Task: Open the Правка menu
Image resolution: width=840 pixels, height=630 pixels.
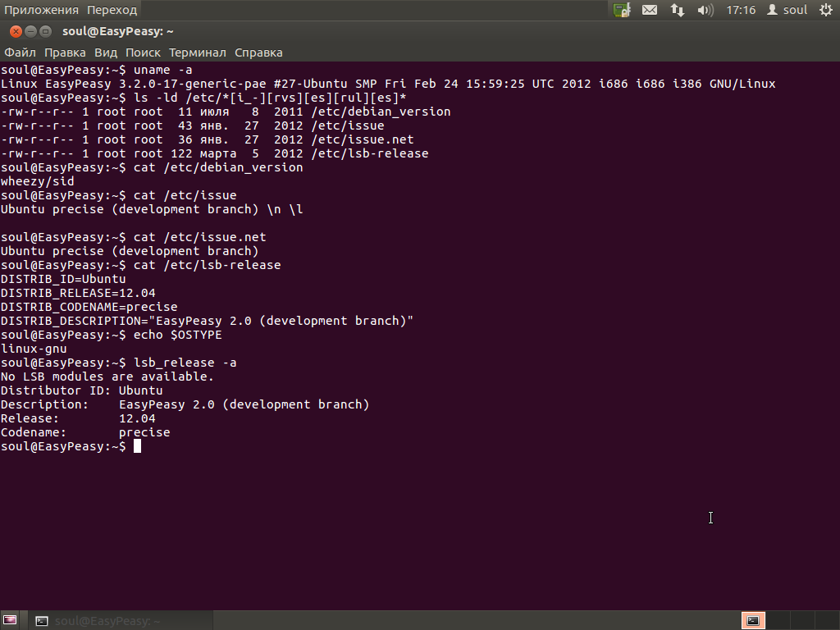Action: (65, 52)
